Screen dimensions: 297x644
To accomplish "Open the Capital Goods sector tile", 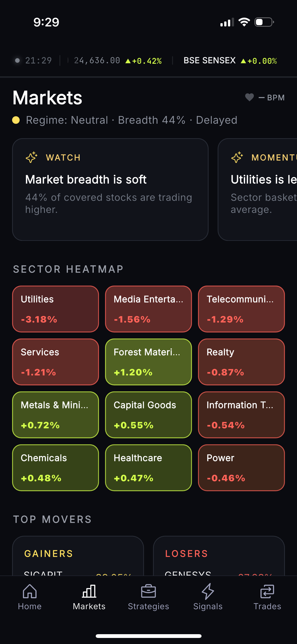I will [148, 415].
